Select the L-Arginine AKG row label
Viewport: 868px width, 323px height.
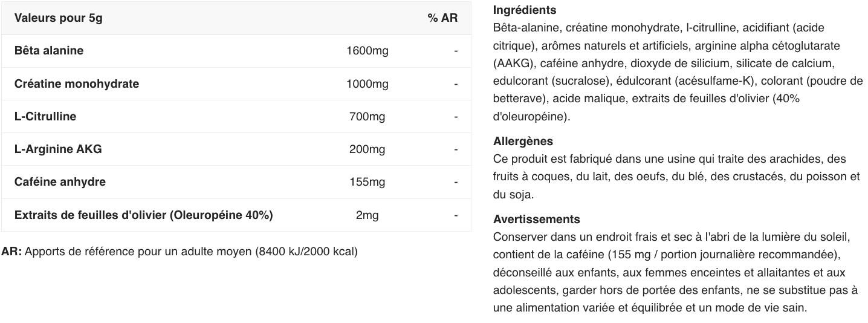(x=58, y=149)
